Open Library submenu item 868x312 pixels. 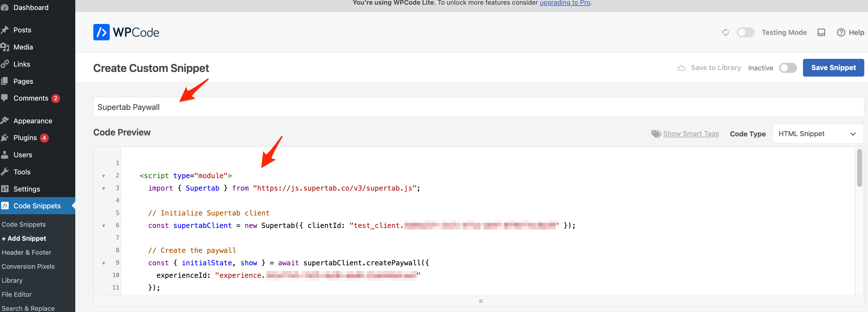(x=12, y=280)
